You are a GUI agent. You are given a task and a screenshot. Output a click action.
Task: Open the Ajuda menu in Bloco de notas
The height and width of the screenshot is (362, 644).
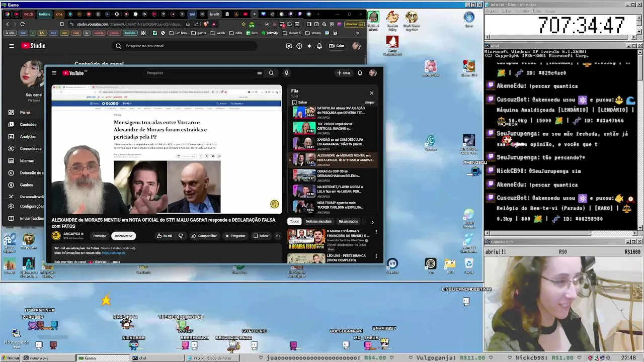tap(550, 11)
